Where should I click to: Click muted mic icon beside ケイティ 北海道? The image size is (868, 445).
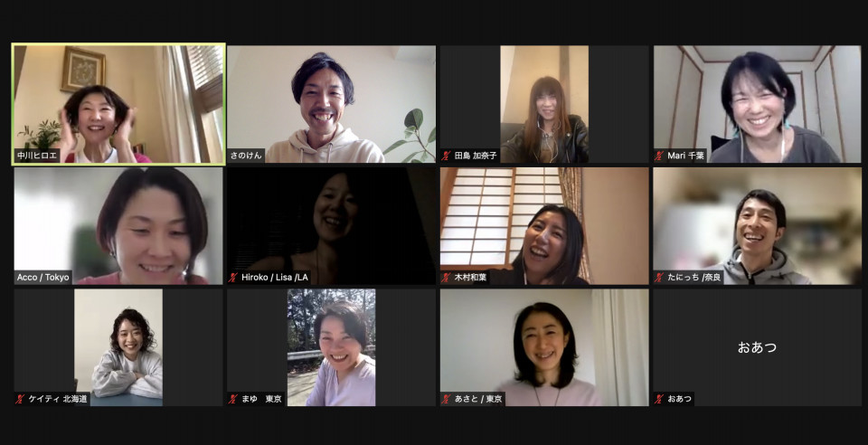[20, 399]
